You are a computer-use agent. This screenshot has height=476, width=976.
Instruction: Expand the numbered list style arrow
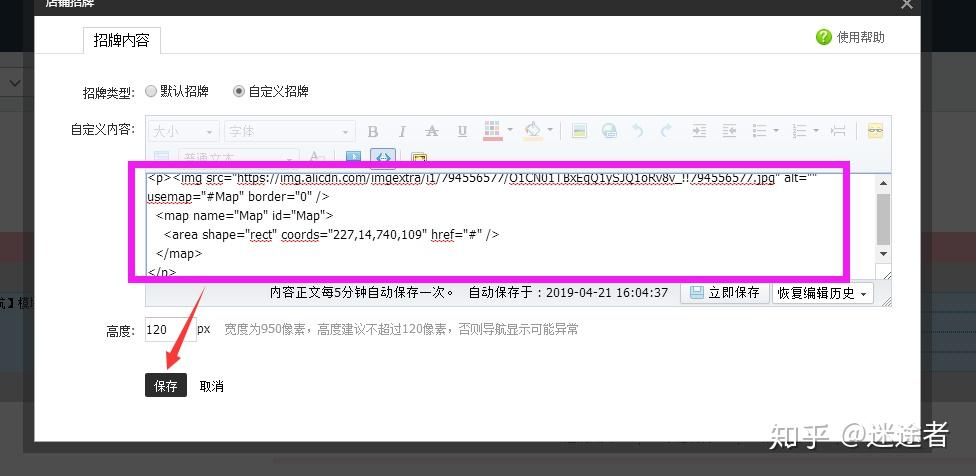pos(816,131)
